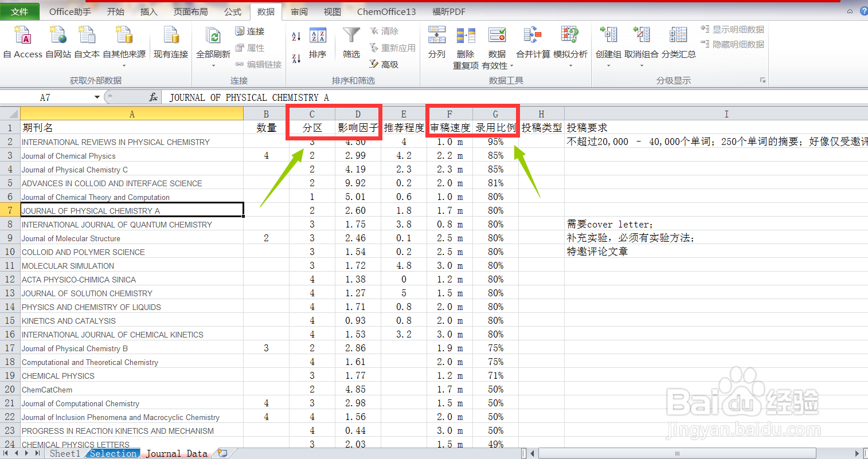The image size is (868, 459).
Task: Minimize ribbon with caret icon
Action: pyautogui.click(x=850, y=11)
